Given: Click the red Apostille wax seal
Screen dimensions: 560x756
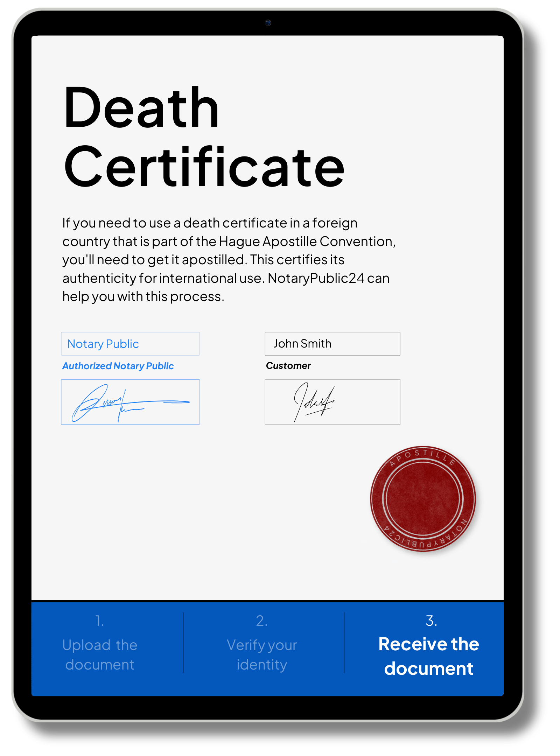Looking at the screenshot, I should [x=423, y=498].
